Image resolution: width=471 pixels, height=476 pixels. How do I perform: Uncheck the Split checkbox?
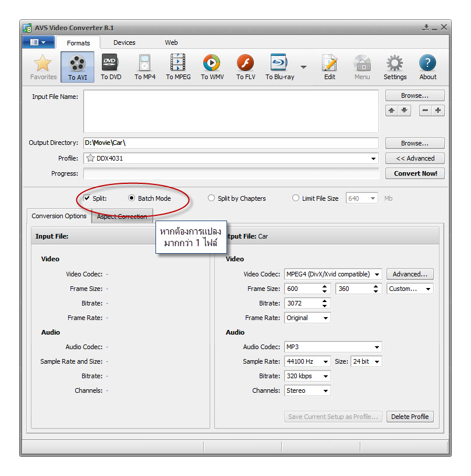click(x=87, y=198)
